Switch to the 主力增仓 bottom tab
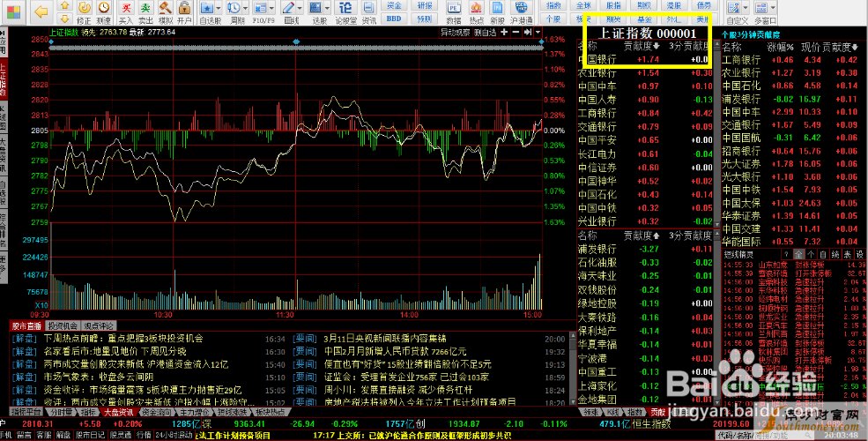This screenshot has height=441, width=868. point(194,412)
